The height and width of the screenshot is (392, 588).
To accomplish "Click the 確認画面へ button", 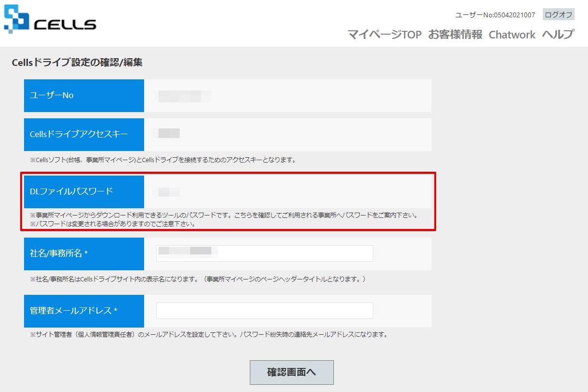I will (292, 372).
